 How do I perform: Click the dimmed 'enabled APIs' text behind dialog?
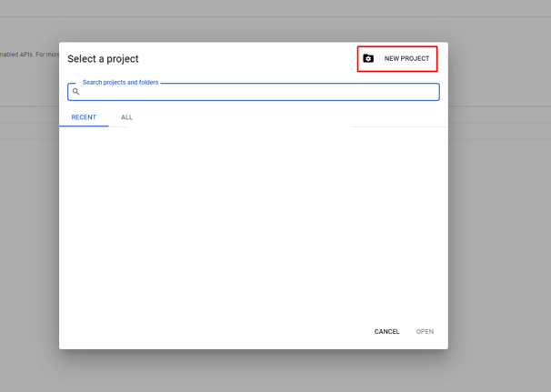pyautogui.click(x=27, y=55)
